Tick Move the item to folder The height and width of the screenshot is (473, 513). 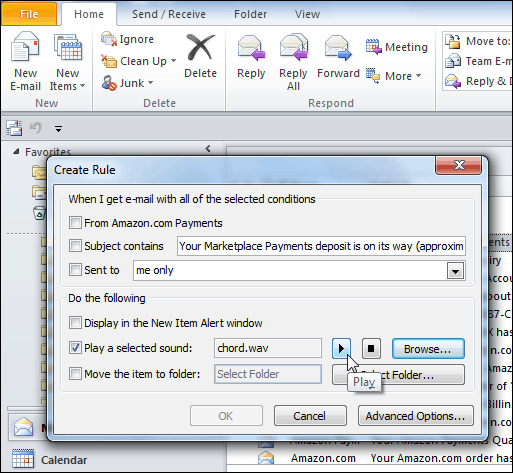[x=75, y=374]
